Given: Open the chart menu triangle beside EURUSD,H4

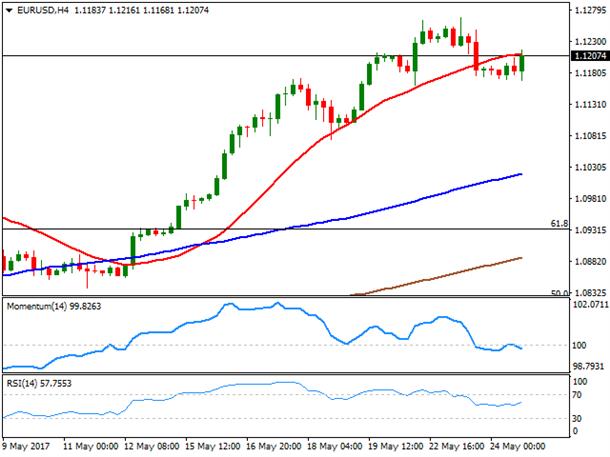Looking at the screenshot, I should click(x=9, y=11).
